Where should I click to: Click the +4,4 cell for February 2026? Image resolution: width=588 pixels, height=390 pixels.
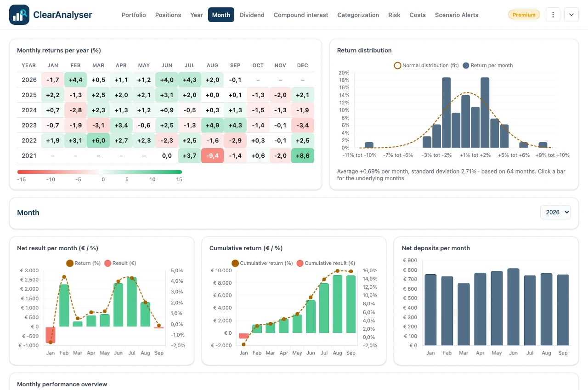pos(75,80)
